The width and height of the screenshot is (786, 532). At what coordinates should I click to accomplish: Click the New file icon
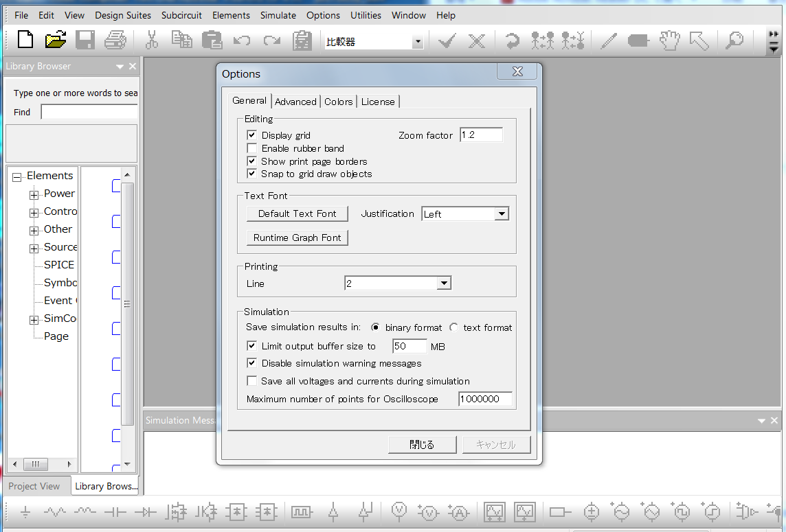tap(25, 41)
